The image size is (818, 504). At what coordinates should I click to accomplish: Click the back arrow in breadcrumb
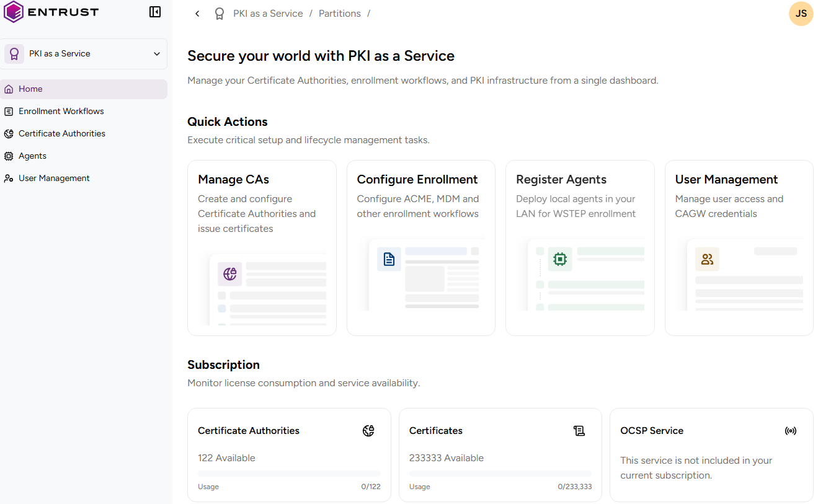[x=197, y=14]
